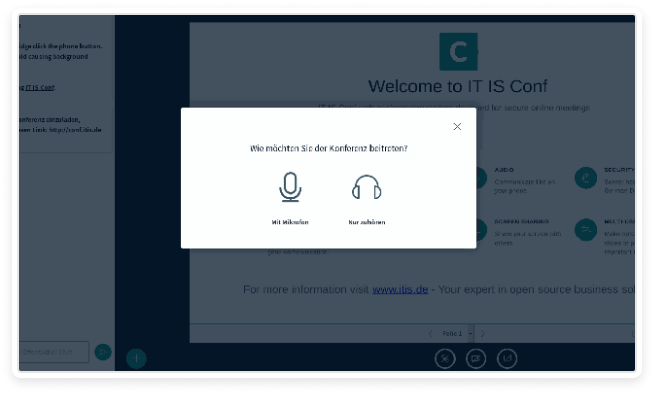Toggle webcam sharing button
Screen dimensions: 654x394
476,359
